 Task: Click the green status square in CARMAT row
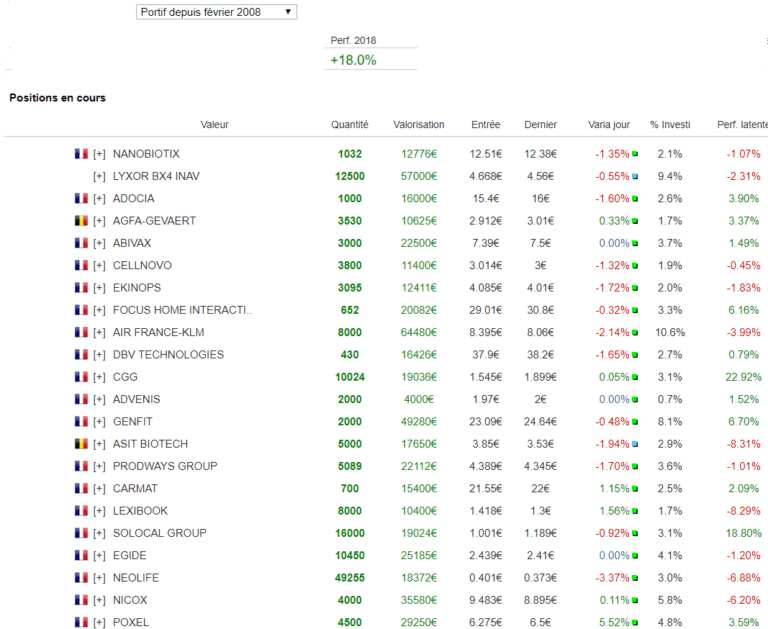(635, 489)
